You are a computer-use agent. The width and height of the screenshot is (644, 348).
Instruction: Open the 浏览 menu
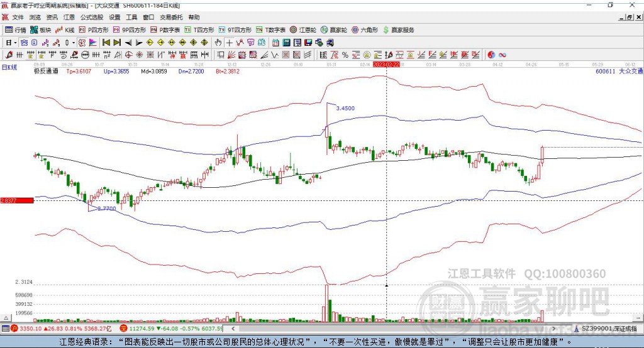35,17
